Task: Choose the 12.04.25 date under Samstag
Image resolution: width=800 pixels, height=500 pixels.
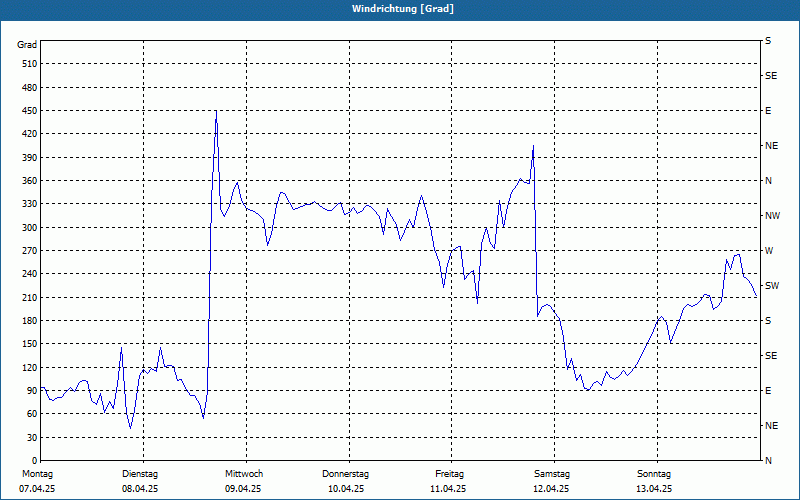Action: [551, 489]
